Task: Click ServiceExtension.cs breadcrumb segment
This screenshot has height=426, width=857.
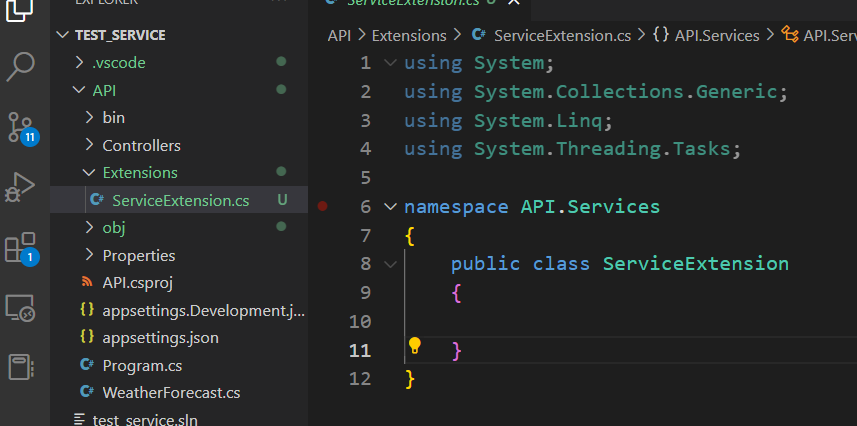Action: point(562,36)
